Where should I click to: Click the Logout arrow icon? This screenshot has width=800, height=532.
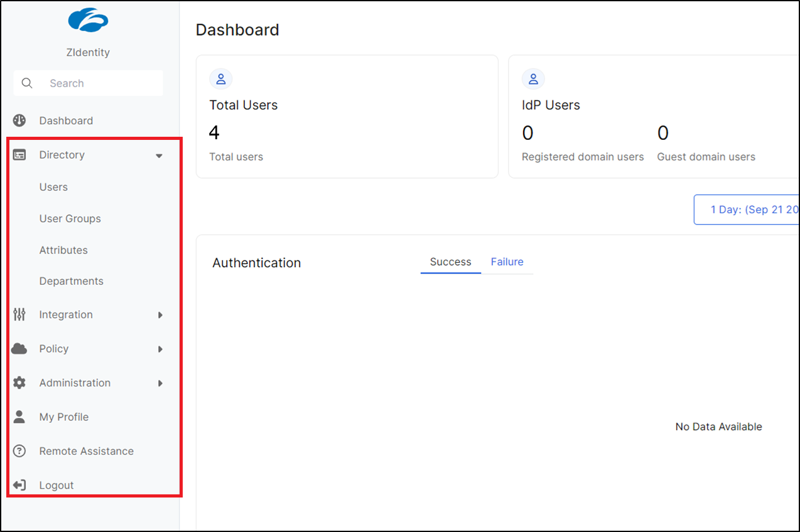[19, 485]
